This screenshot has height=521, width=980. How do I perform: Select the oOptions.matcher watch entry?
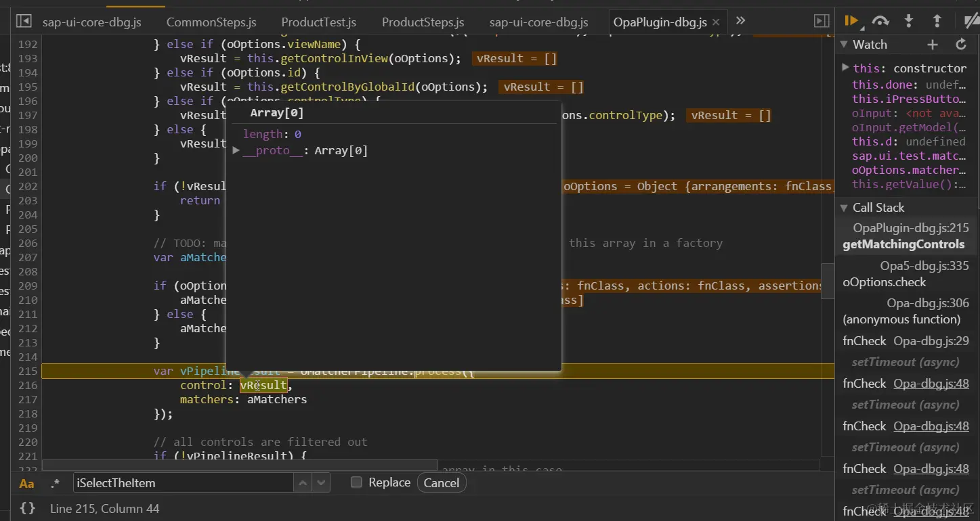(909, 170)
